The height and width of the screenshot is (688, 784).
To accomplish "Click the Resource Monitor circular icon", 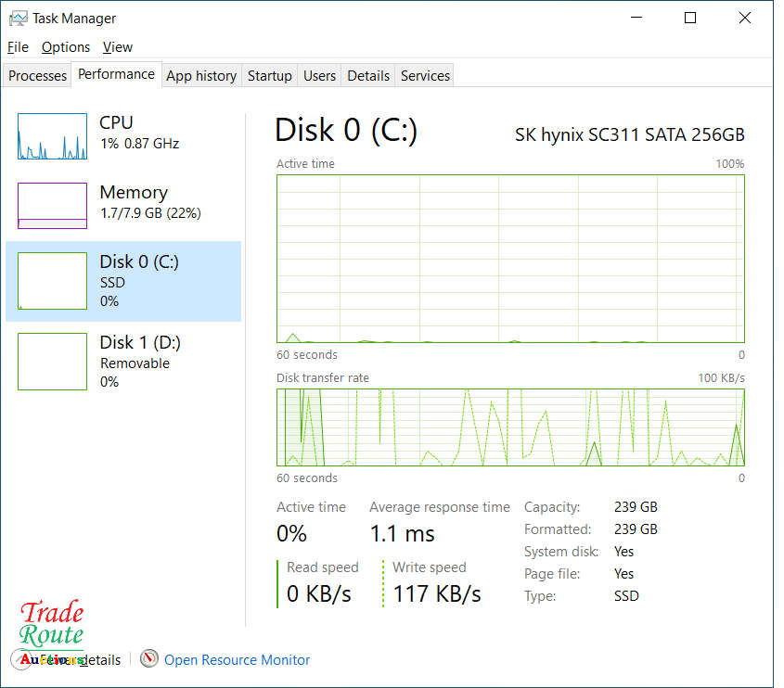I will point(149,659).
